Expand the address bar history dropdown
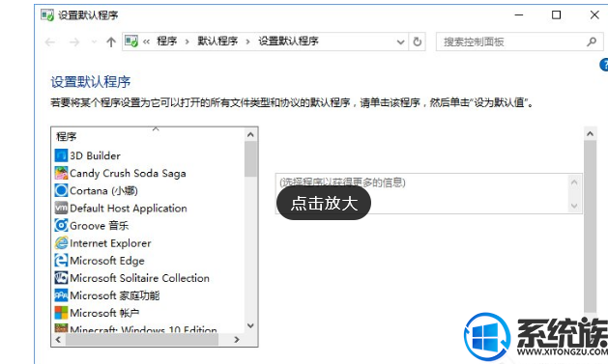 (400, 42)
